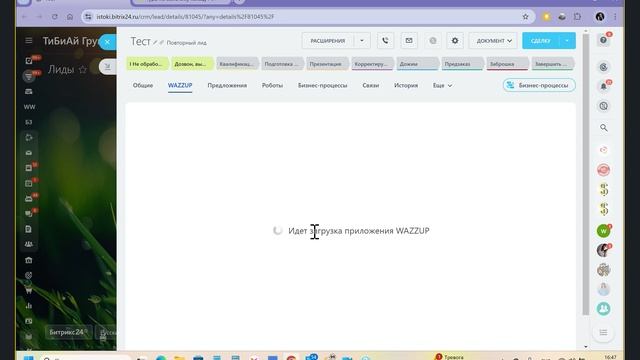Edit the lead title with pencil icon
The image size is (640, 360).
pos(155,42)
